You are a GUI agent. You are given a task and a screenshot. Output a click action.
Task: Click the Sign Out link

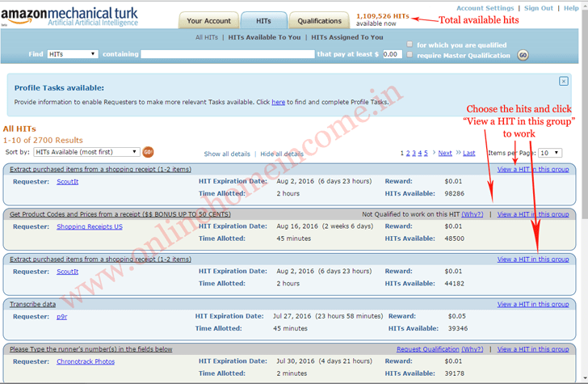[x=539, y=8]
